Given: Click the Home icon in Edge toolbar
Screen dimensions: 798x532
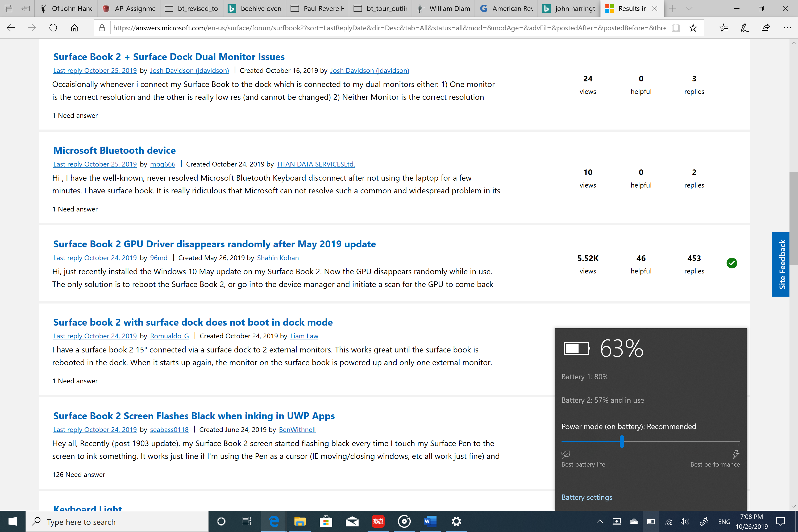Looking at the screenshot, I should (74, 28).
